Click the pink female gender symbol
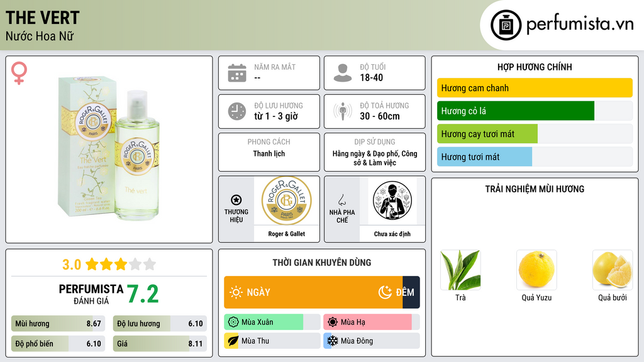Screen dimensions: 644x362 coord(19,73)
